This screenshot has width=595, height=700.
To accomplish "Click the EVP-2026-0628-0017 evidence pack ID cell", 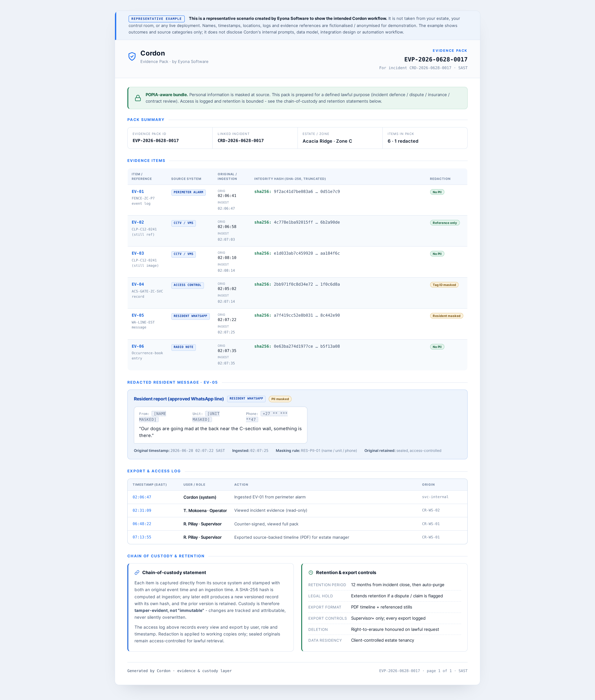I will [x=170, y=138].
